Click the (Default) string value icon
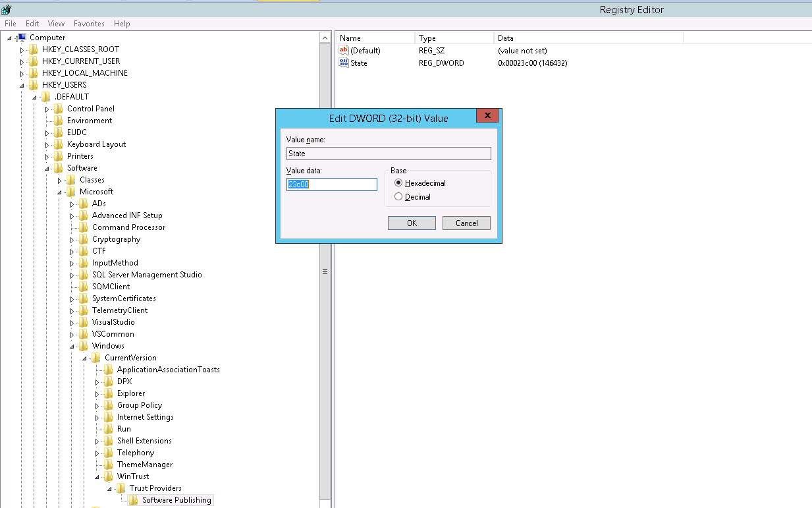Screen dimensions: 812x508 coord(344,51)
